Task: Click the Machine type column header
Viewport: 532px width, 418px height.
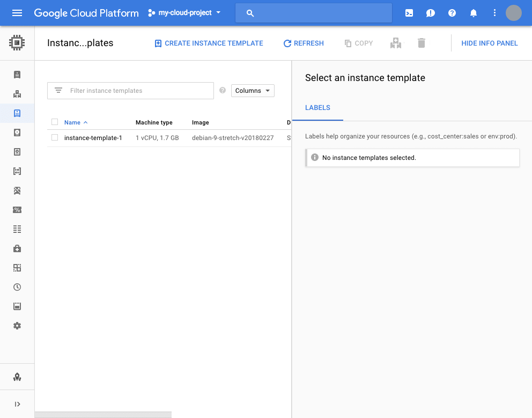Action: [154, 122]
